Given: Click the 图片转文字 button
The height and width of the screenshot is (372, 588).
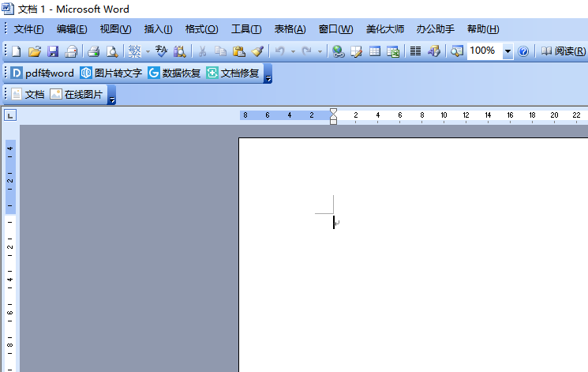Looking at the screenshot, I should click(110, 73).
